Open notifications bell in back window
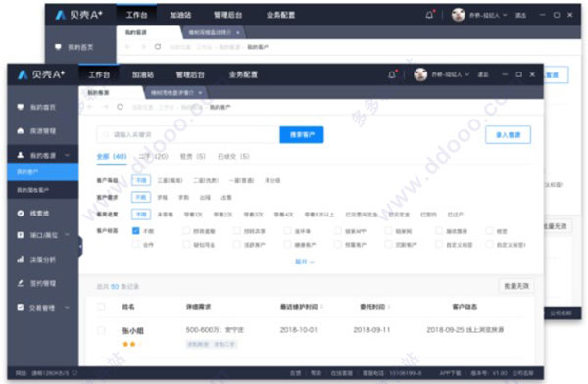This screenshot has width=588, height=384. coord(429,15)
